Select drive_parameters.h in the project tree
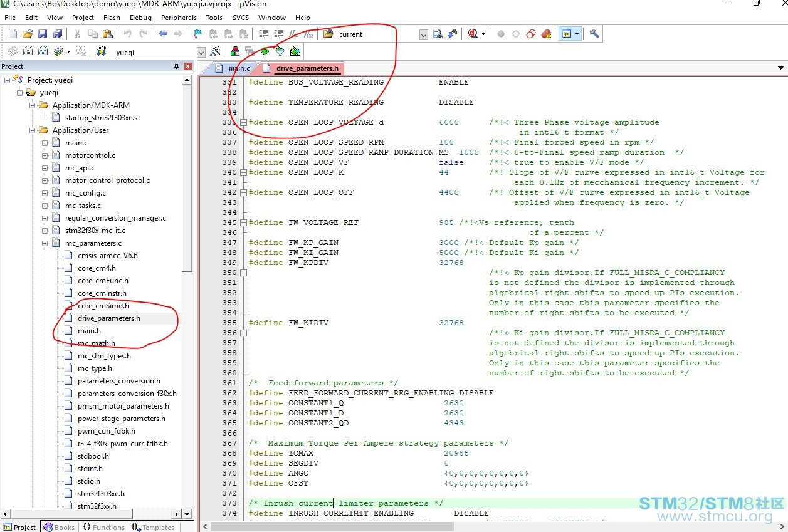This screenshot has width=788, height=532. [x=109, y=318]
